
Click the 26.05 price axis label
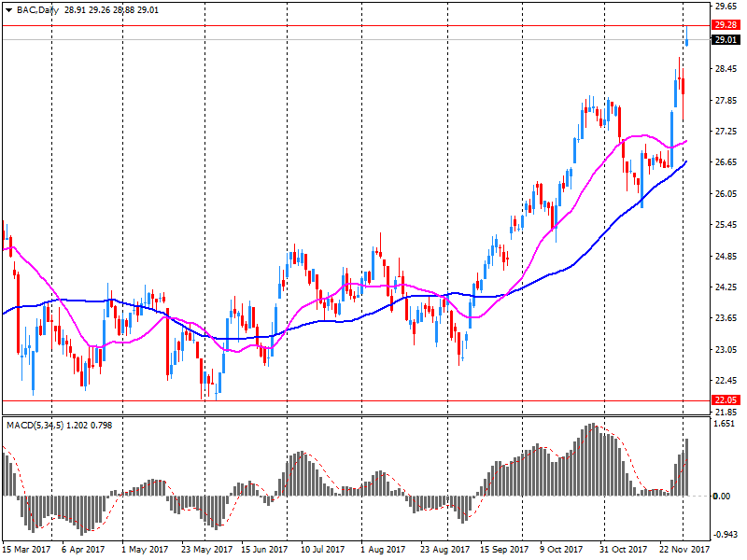tap(726, 193)
